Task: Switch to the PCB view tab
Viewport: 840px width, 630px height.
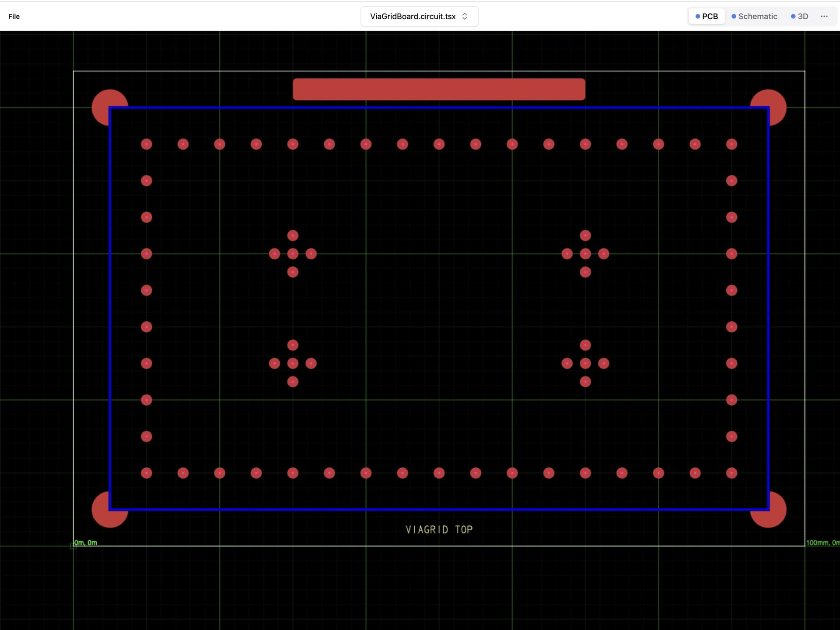Action: tap(706, 17)
